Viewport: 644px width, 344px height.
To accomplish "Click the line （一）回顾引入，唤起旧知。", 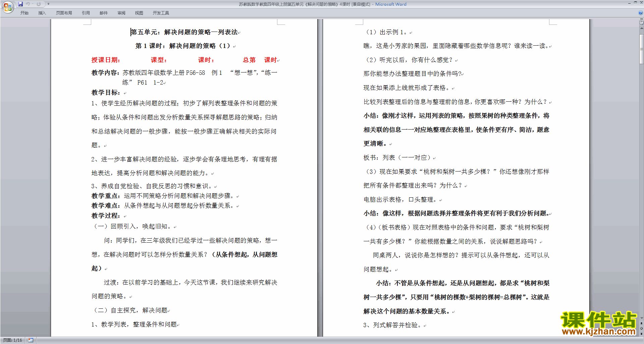I will tap(133, 227).
